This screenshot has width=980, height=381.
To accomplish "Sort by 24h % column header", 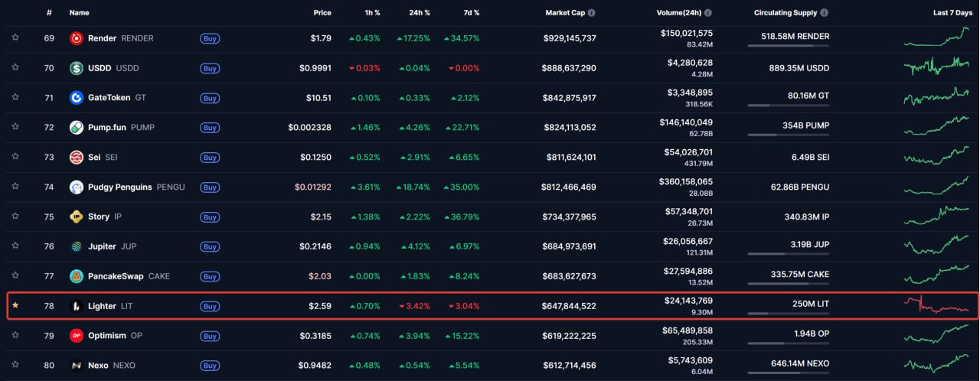I will point(419,13).
